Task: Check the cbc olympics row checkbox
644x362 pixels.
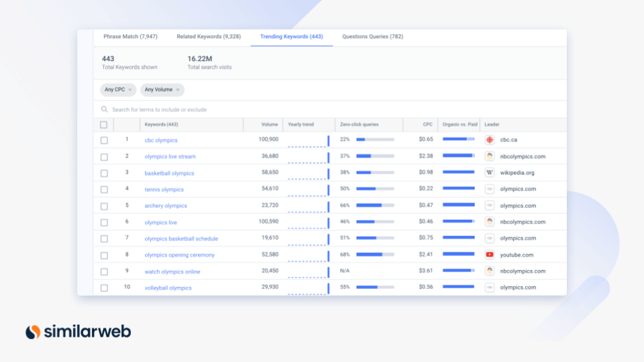Action: [105, 140]
